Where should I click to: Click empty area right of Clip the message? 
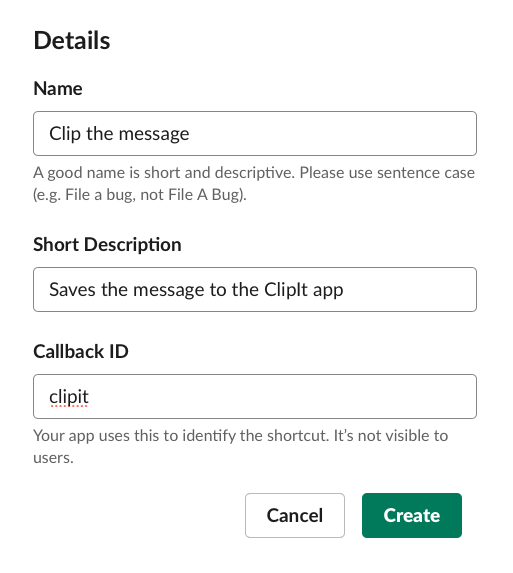(332, 133)
